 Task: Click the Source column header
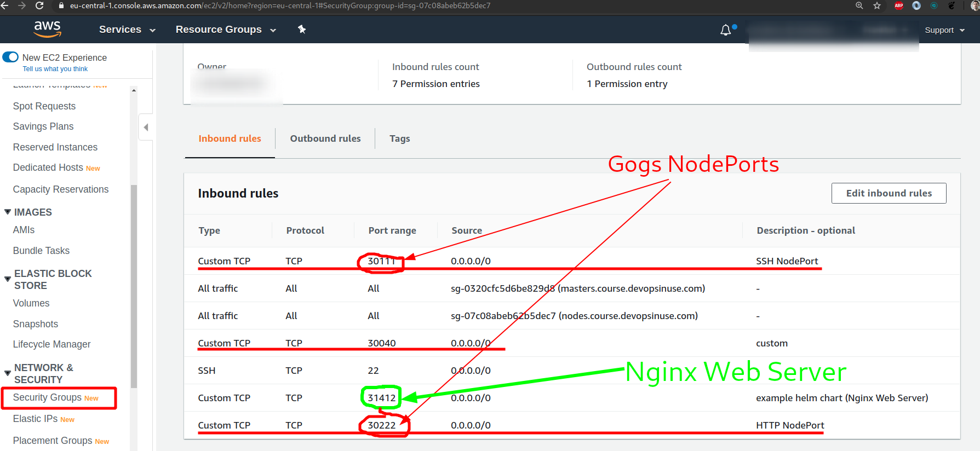[467, 230]
